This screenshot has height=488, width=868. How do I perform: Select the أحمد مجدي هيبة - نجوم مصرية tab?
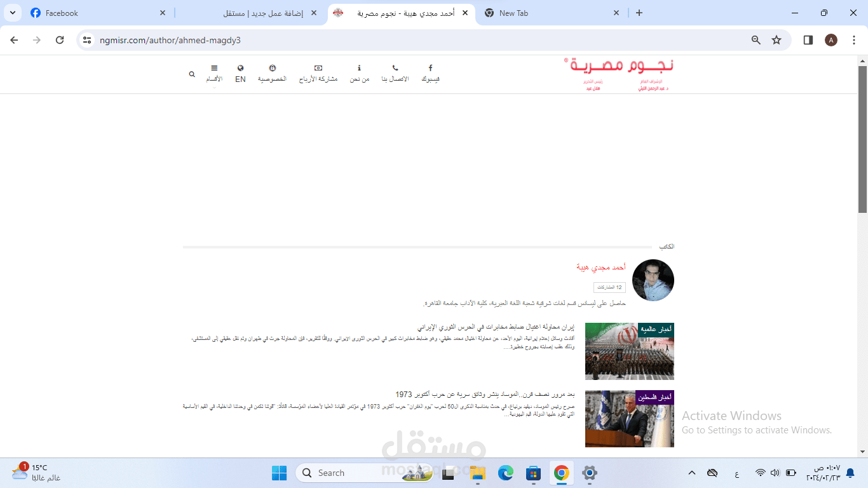pyautogui.click(x=402, y=13)
